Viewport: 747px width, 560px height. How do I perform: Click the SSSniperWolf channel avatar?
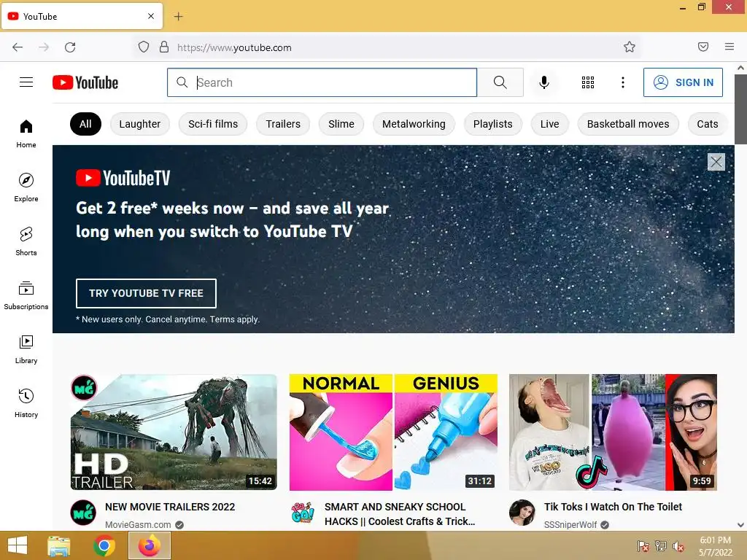coord(522,513)
